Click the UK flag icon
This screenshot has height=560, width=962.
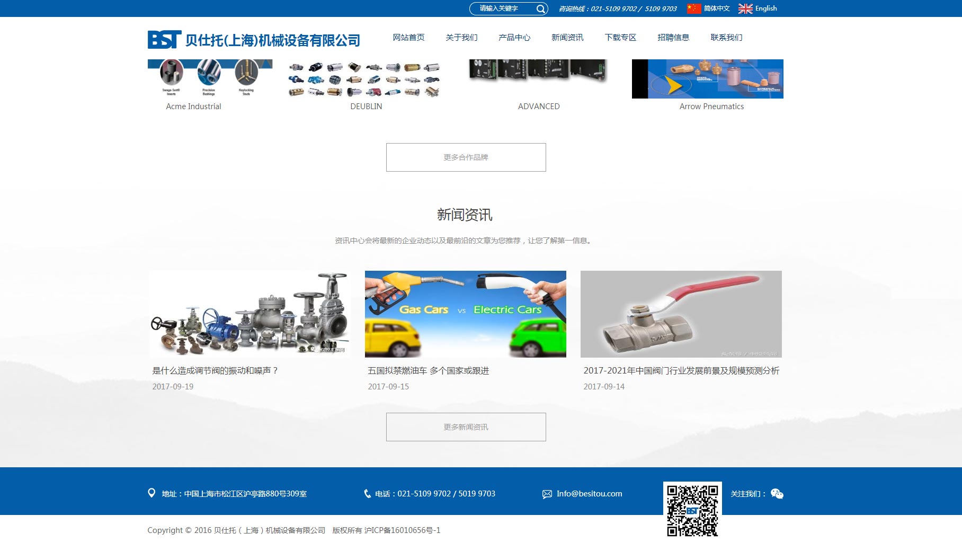point(745,8)
